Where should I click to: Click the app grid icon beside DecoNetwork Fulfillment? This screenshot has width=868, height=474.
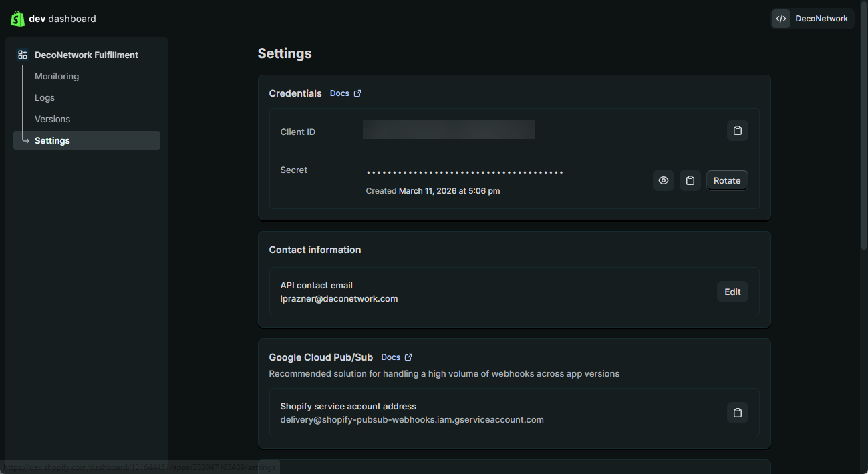click(x=23, y=55)
